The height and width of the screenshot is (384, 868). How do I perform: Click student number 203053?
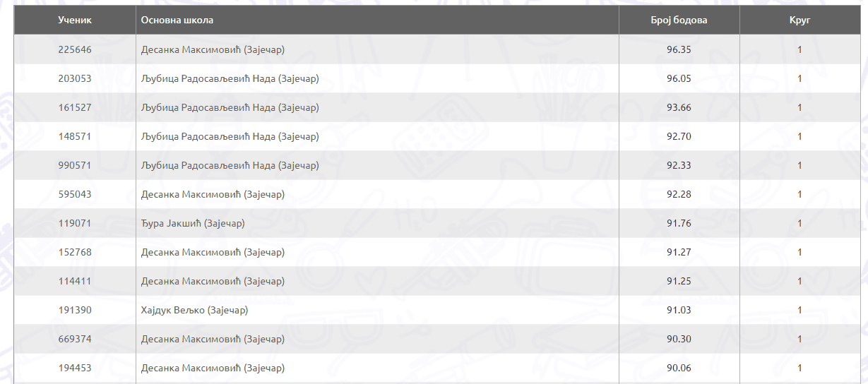coord(75,78)
